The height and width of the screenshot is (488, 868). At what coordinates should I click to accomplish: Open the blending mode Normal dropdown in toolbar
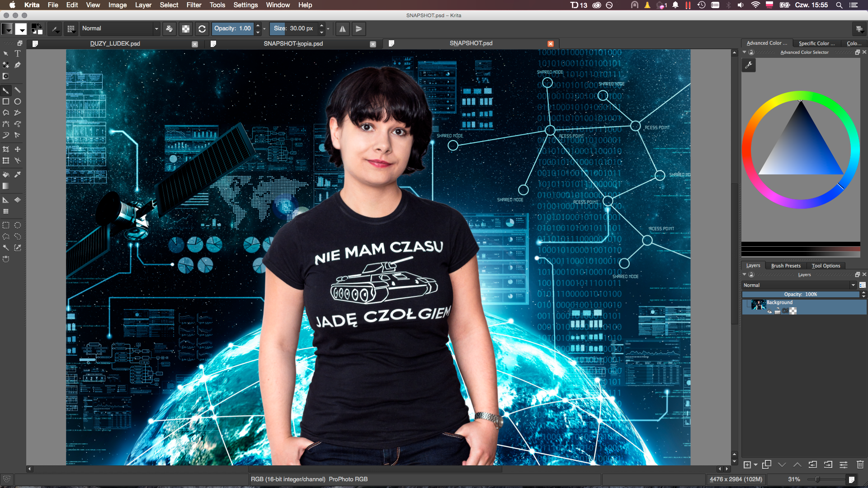tap(120, 28)
